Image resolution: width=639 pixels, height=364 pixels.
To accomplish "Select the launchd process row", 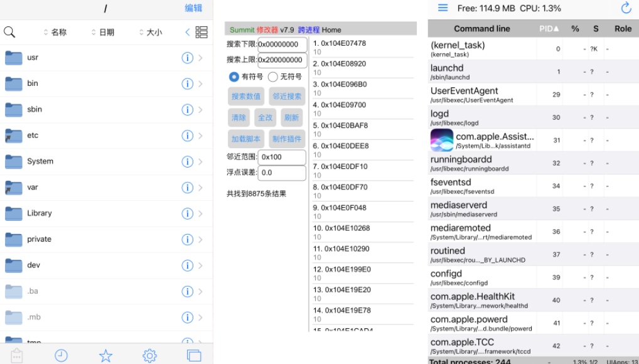I will (534, 72).
